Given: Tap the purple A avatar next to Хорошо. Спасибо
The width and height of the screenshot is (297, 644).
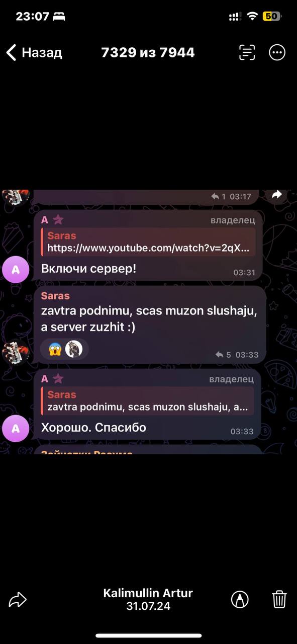Looking at the screenshot, I should point(16,429).
